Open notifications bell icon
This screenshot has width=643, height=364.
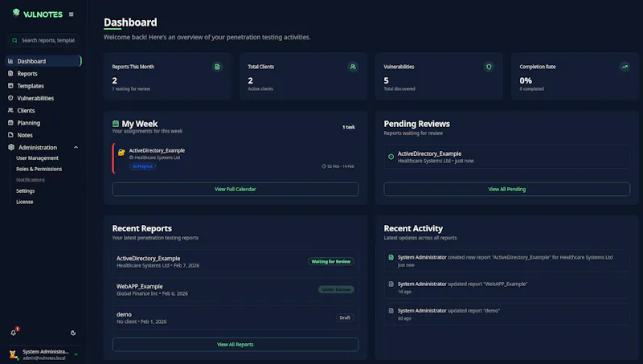coord(14,333)
